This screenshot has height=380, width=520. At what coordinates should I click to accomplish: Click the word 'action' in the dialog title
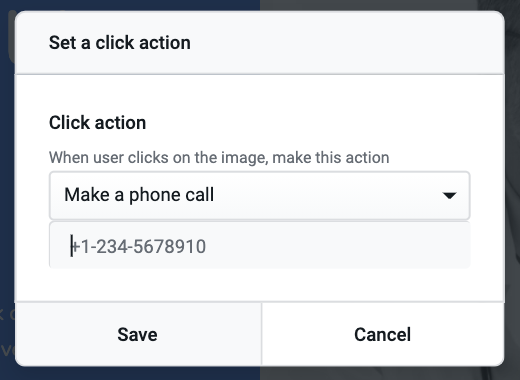165,43
